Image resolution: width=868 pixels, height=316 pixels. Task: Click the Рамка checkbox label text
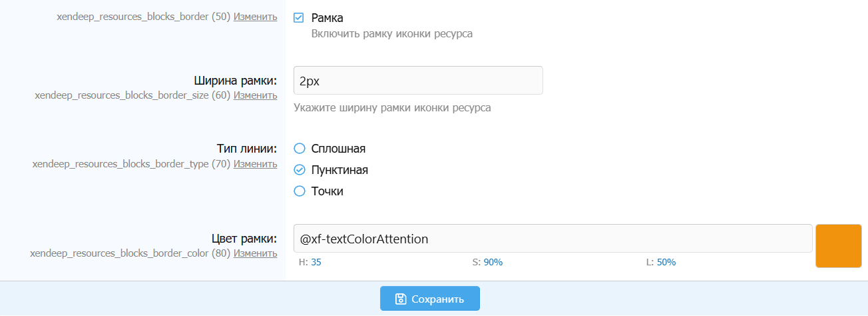pos(327,18)
